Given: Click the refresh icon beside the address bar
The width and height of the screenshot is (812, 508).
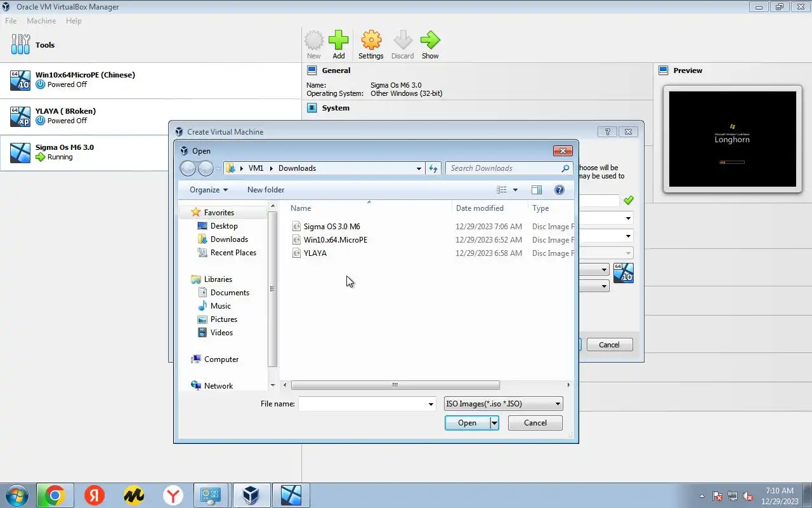Looking at the screenshot, I should pyautogui.click(x=433, y=168).
